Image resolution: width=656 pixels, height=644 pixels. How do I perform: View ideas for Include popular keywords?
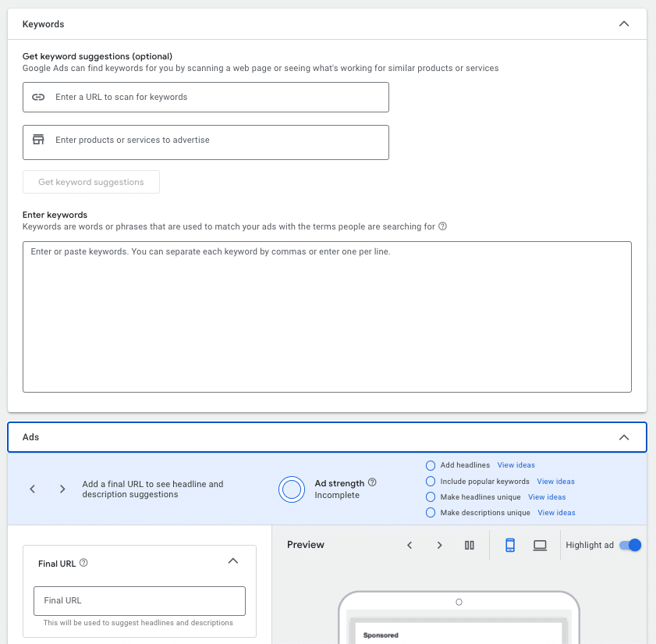click(x=555, y=482)
